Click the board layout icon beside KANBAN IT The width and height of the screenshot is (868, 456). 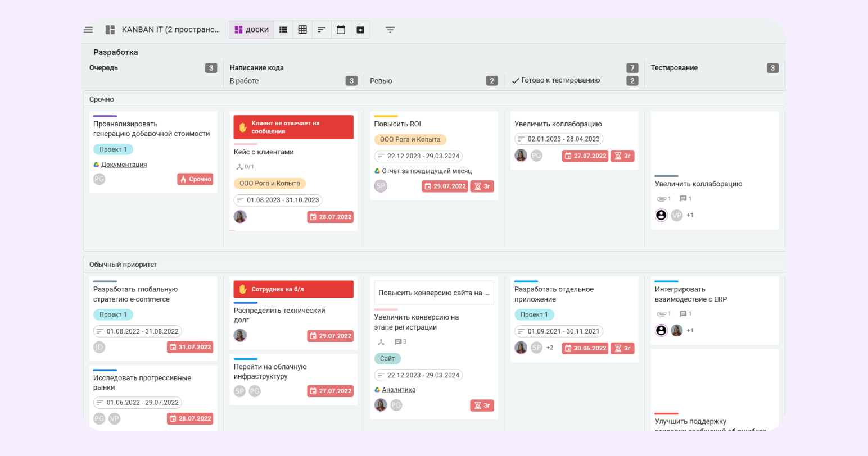(x=110, y=30)
